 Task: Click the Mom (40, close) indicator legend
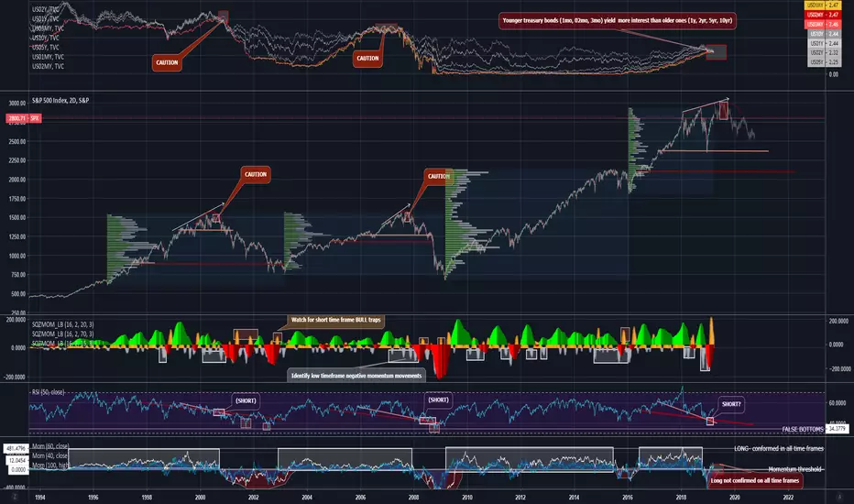pyautogui.click(x=49, y=455)
